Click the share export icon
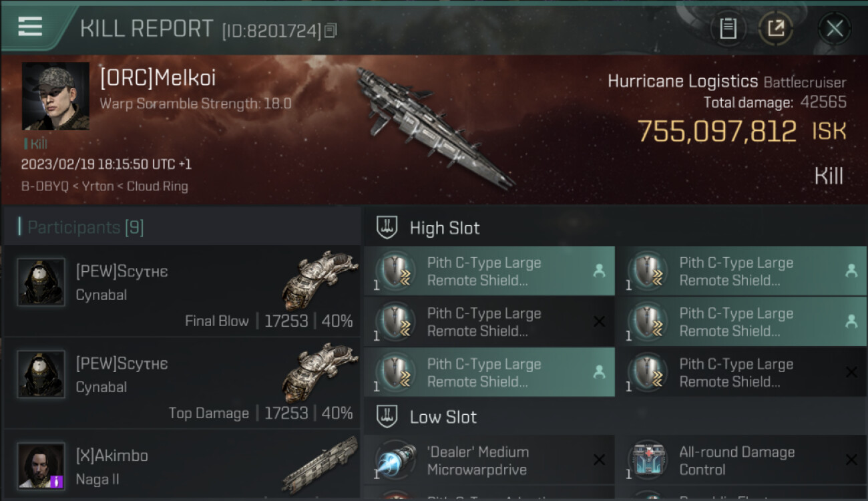This screenshot has height=501, width=868. click(775, 29)
